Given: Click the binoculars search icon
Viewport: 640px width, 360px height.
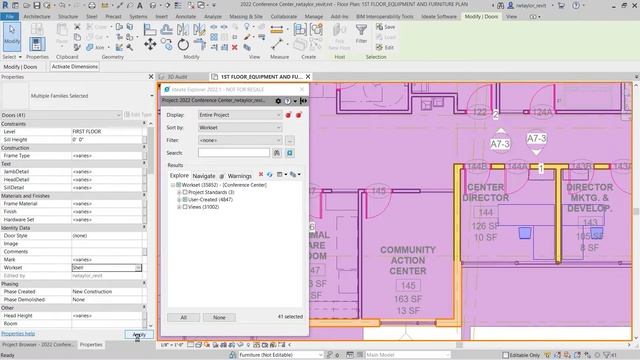Looking at the screenshot, I should (277, 153).
